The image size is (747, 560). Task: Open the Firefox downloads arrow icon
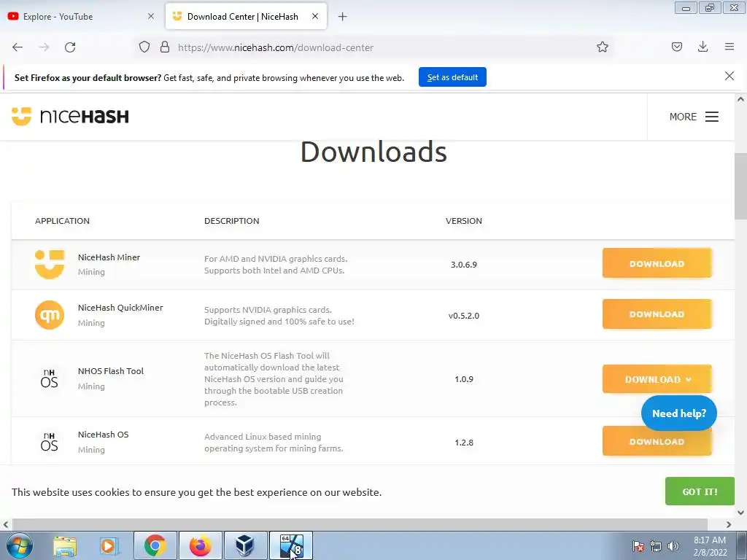[x=703, y=47]
